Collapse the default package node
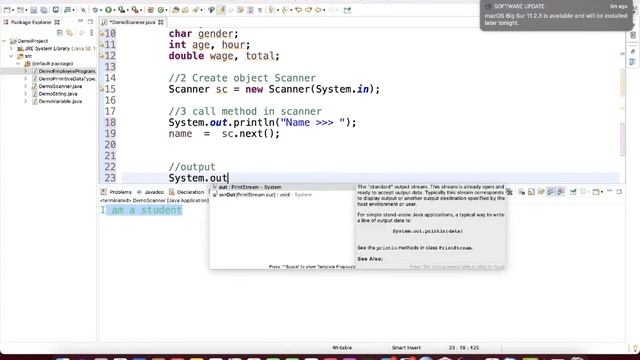 [x=18, y=64]
